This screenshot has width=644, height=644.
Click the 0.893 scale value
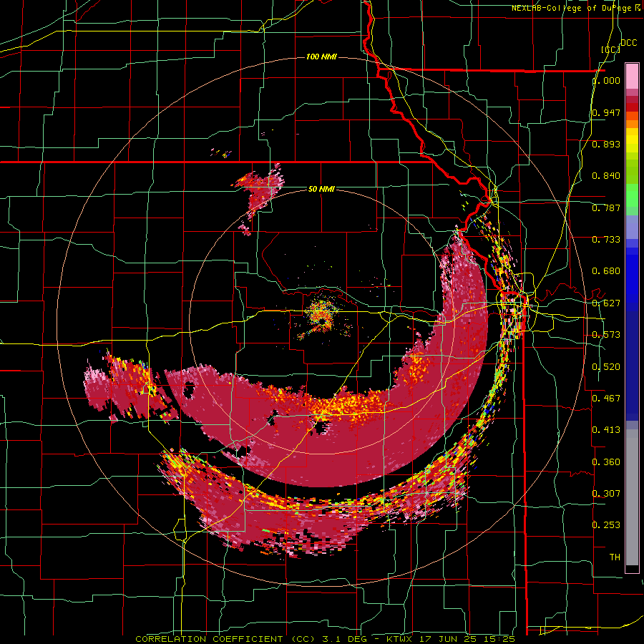606,144
